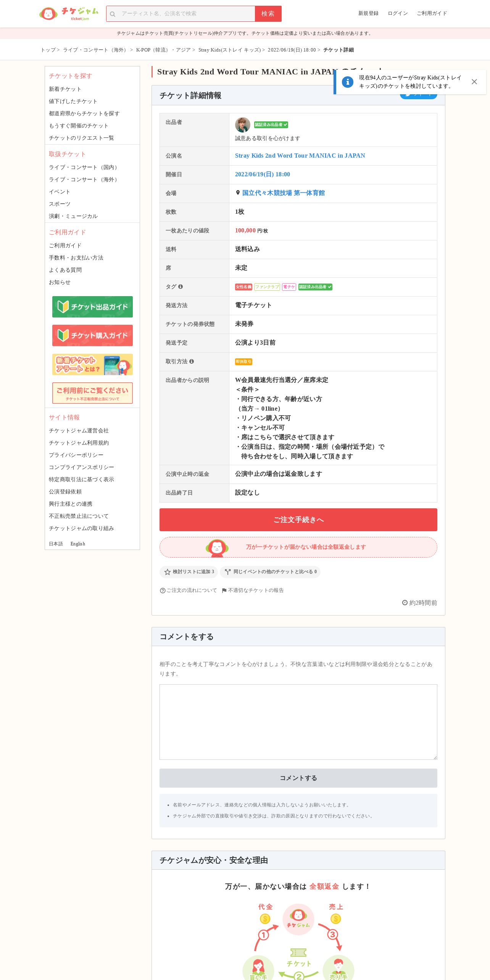The height and width of the screenshot is (980, 490).
Task: Open 国立代々木競技場 第一体育館 venue link
Action: (284, 193)
